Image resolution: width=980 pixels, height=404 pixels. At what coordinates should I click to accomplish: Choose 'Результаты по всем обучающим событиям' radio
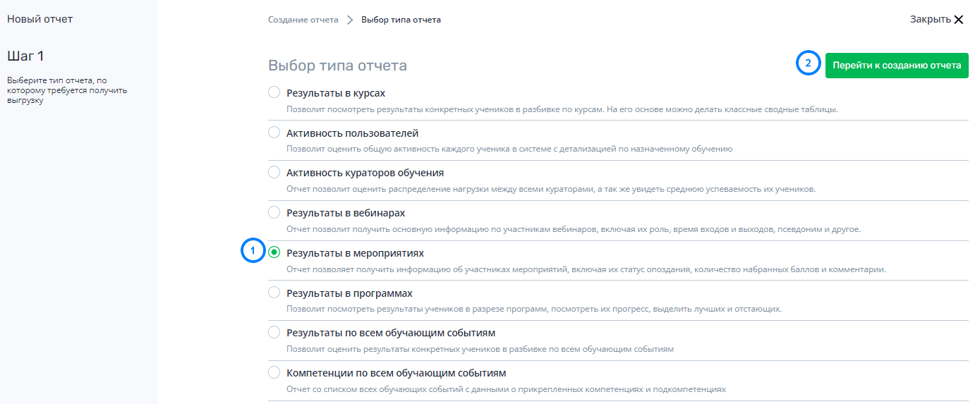coord(274,332)
